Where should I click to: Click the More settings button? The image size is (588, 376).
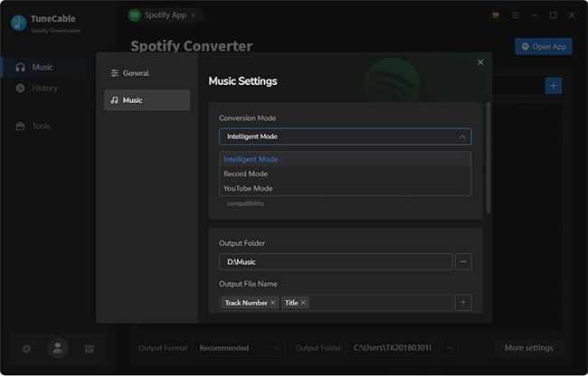click(x=529, y=348)
